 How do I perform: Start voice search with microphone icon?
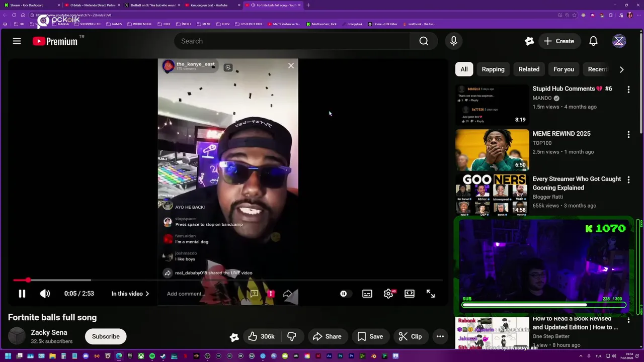(453, 41)
